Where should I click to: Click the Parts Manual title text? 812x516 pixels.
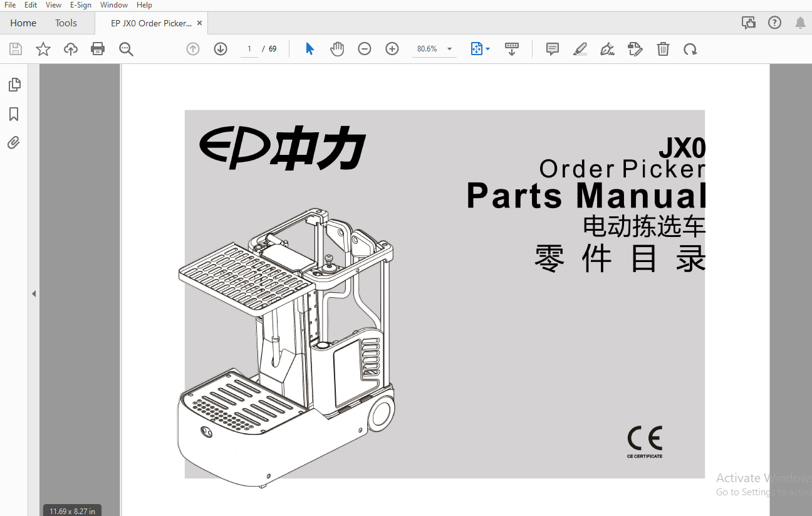click(x=586, y=195)
